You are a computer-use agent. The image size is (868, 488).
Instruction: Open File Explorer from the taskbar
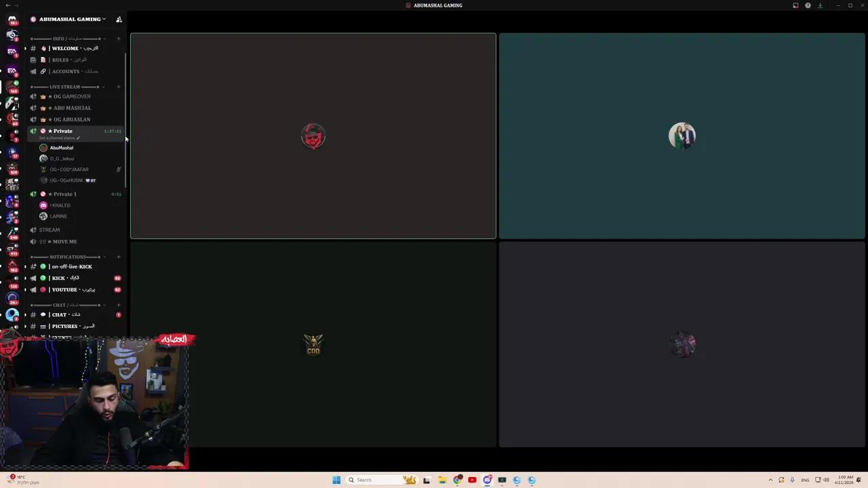tap(441, 480)
